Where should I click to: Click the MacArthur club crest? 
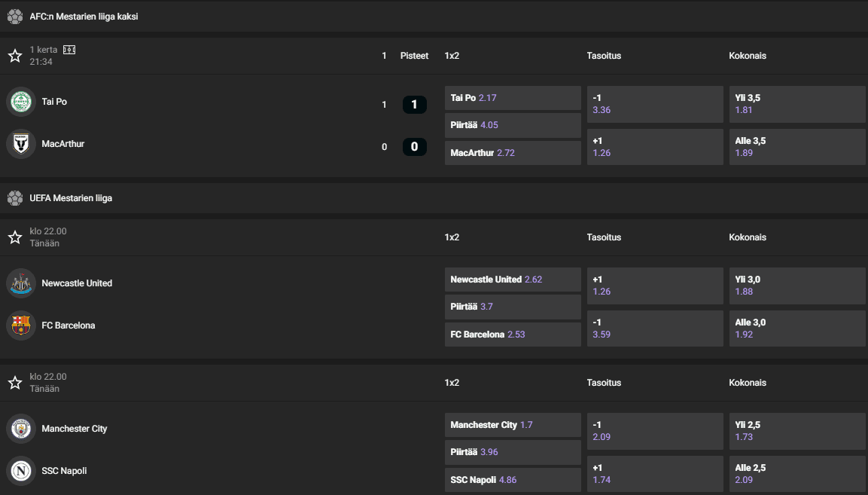(x=21, y=144)
